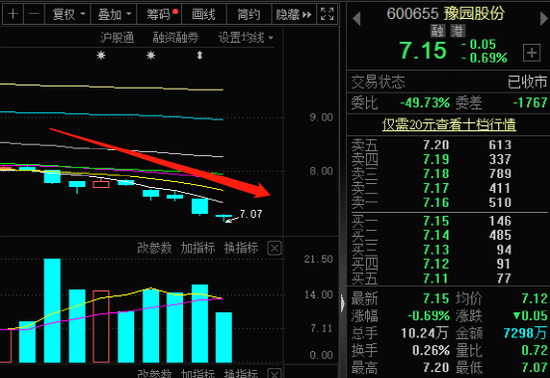Click 委比 value -49.73%
The height and width of the screenshot is (378, 550).
425,103
